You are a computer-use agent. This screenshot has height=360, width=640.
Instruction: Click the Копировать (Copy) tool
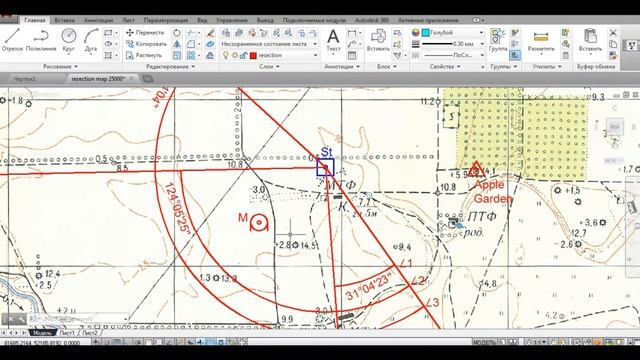tap(146, 44)
